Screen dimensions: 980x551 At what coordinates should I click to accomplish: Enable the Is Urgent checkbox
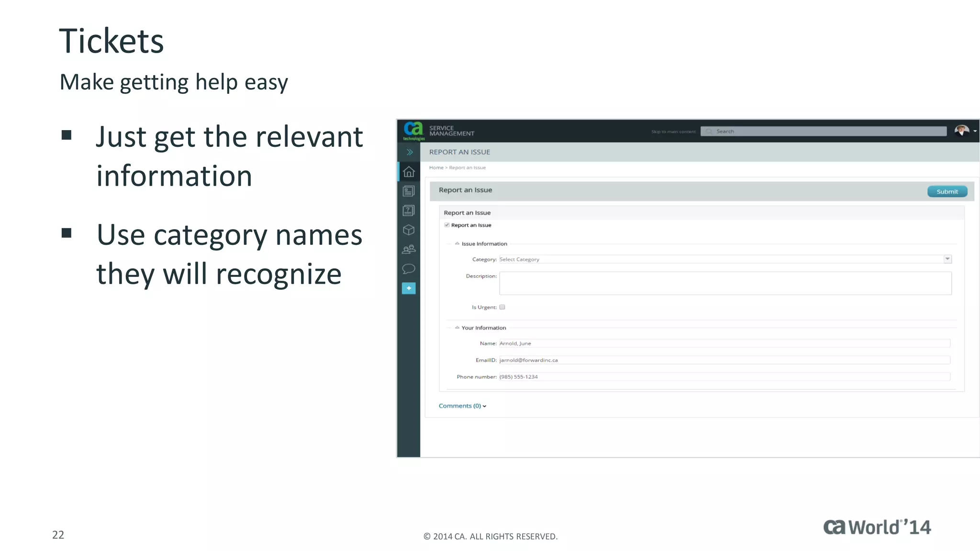tap(502, 307)
